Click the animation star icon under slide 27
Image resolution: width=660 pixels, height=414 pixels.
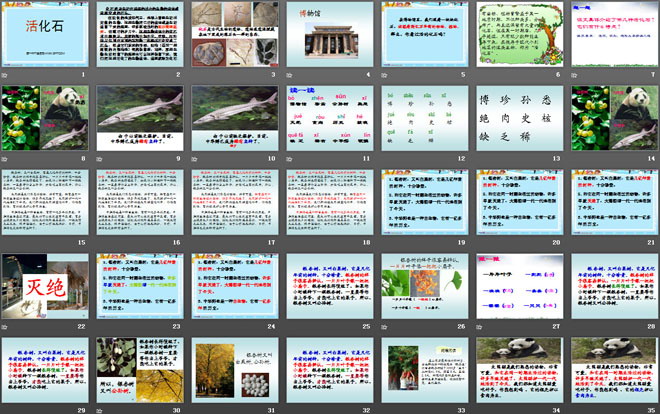pos(479,327)
